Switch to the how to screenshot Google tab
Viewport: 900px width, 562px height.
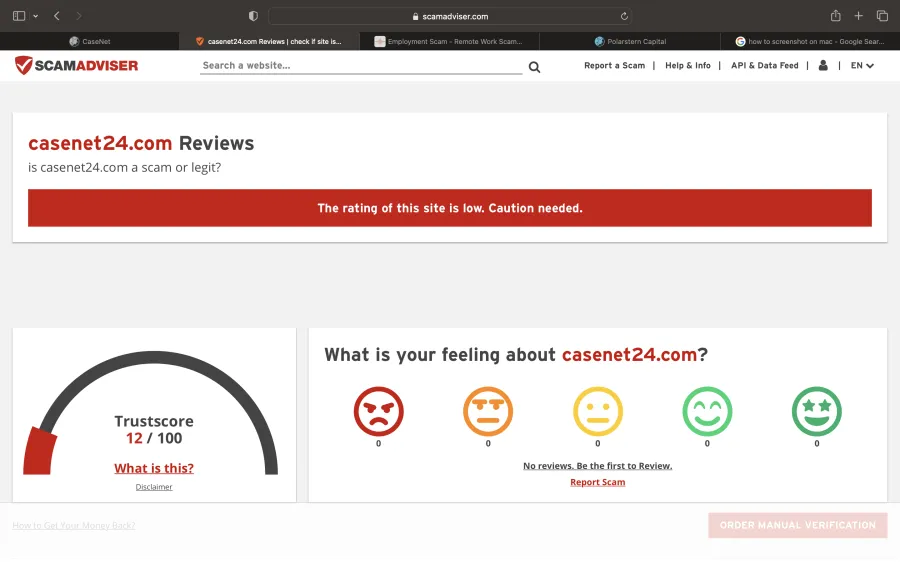click(810, 41)
